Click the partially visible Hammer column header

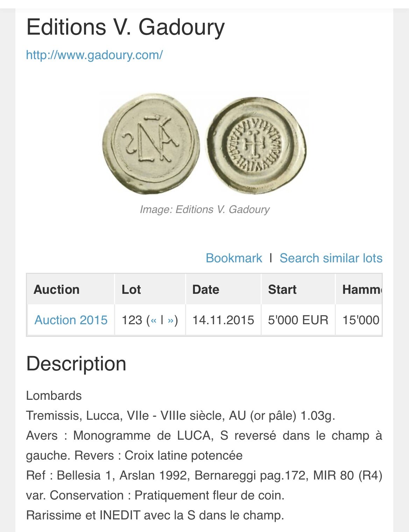[361, 290]
